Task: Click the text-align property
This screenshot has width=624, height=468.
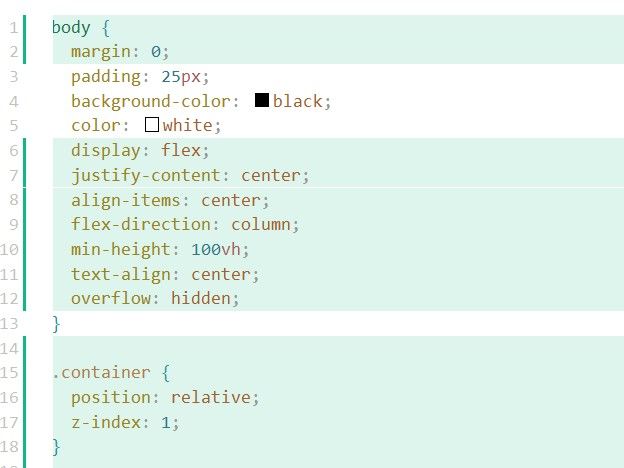Action: (121, 274)
